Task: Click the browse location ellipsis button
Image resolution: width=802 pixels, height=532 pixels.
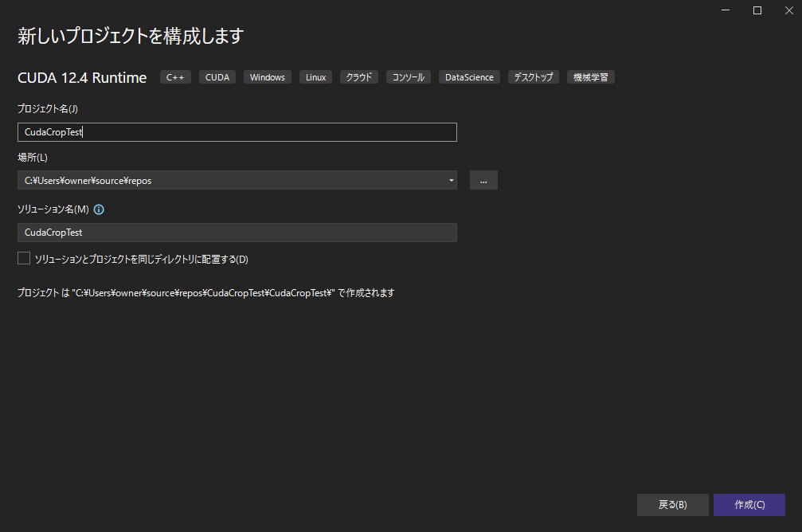Action: (483, 180)
